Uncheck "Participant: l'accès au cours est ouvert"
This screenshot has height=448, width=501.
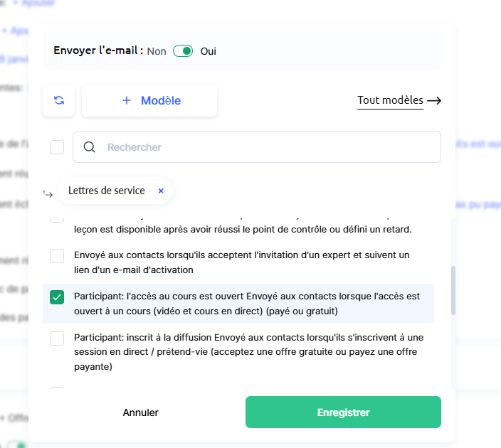[x=57, y=297]
